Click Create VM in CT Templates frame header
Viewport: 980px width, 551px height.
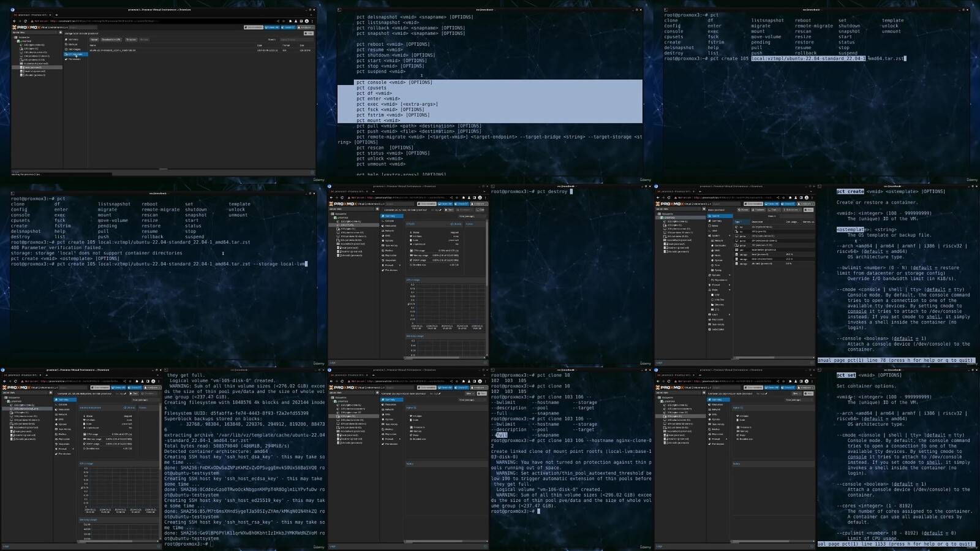[272, 28]
